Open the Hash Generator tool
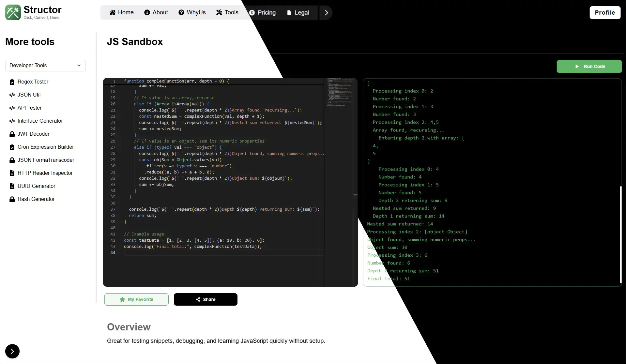The image size is (626, 364). (x=36, y=199)
